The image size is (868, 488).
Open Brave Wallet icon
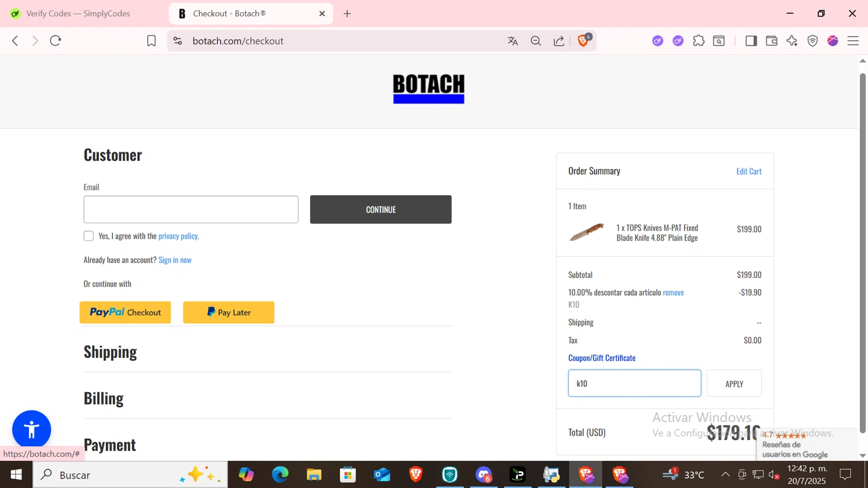[x=771, y=40]
